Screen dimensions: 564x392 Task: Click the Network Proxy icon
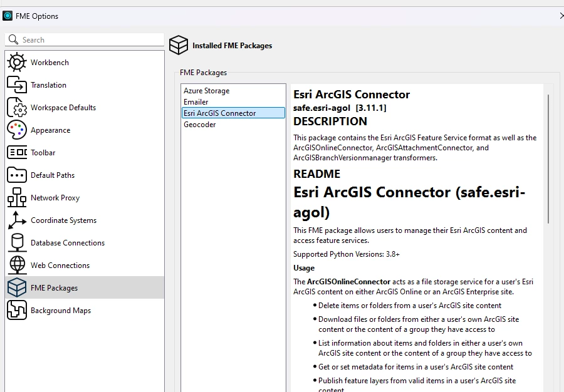click(16, 197)
